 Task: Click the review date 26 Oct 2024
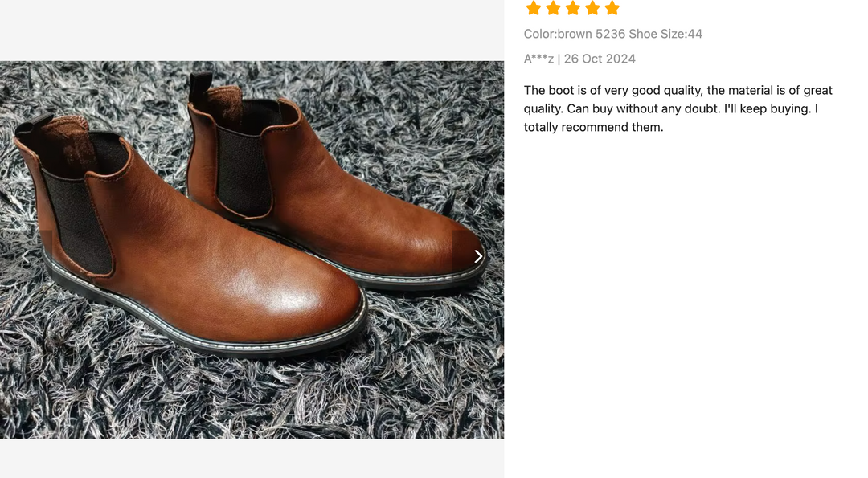pyautogui.click(x=599, y=59)
